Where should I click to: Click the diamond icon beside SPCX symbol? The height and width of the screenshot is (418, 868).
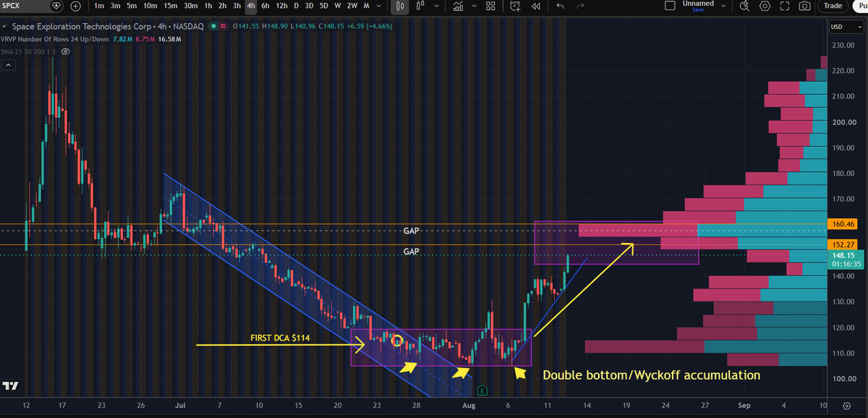pos(58,6)
